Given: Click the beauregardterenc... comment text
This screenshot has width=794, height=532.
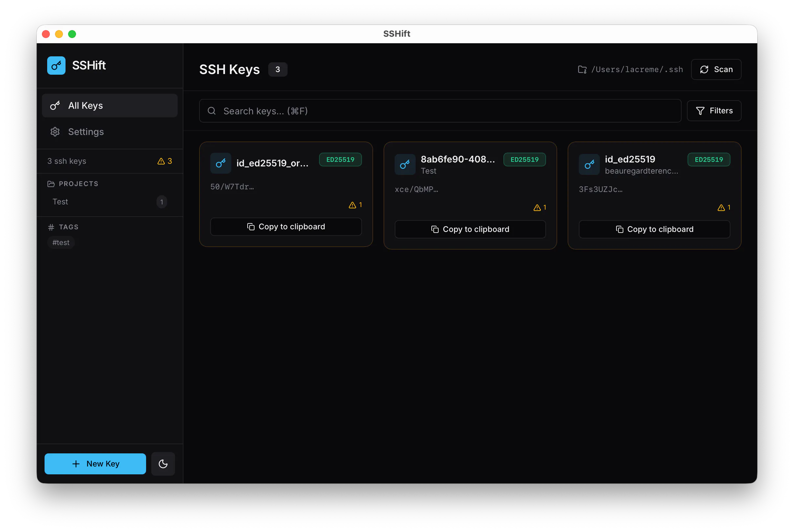Looking at the screenshot, I should (x=641, y=171).
